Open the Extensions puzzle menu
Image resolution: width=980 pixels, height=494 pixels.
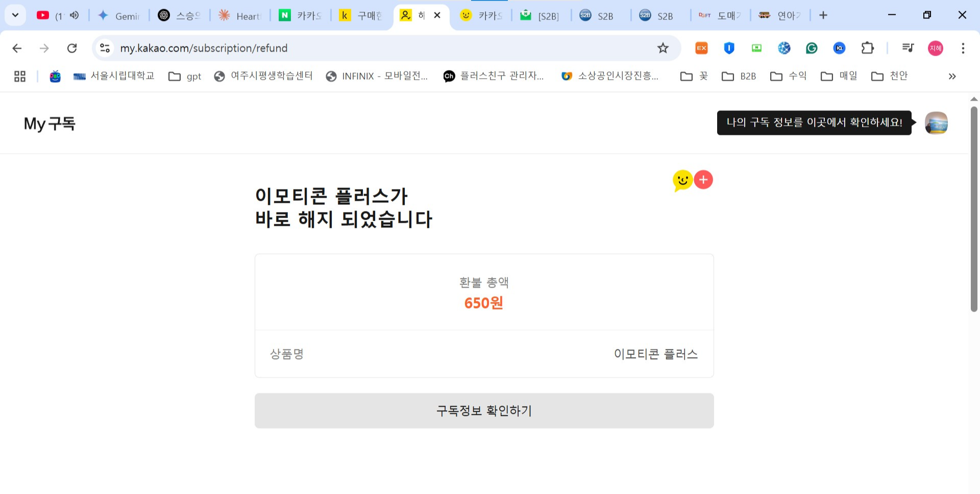tap(867, 48)
